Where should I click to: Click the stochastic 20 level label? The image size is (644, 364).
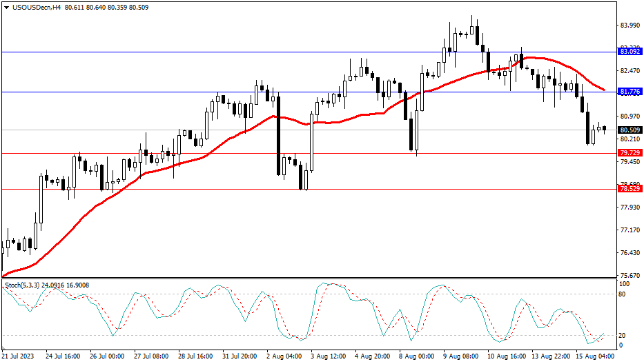[x=623, y=335]
